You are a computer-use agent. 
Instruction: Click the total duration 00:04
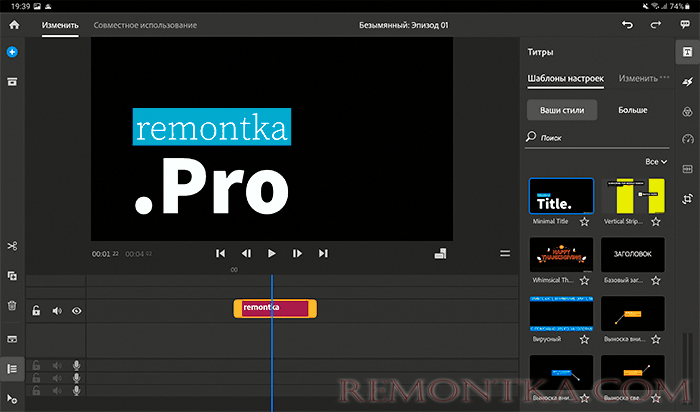[x=138, y=254]
